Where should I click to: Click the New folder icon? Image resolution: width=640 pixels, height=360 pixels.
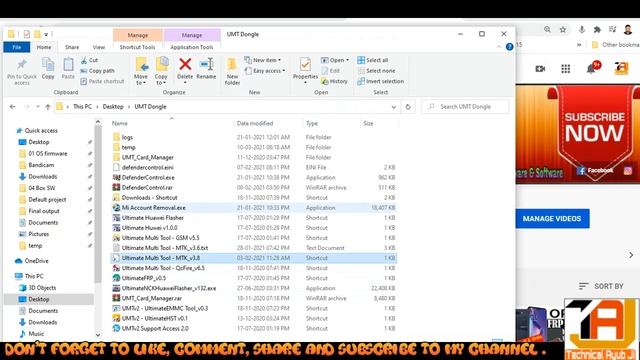(x=232, y=64)
